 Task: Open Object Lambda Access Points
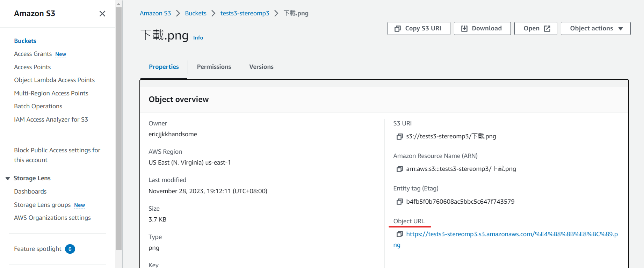[55, 80]
